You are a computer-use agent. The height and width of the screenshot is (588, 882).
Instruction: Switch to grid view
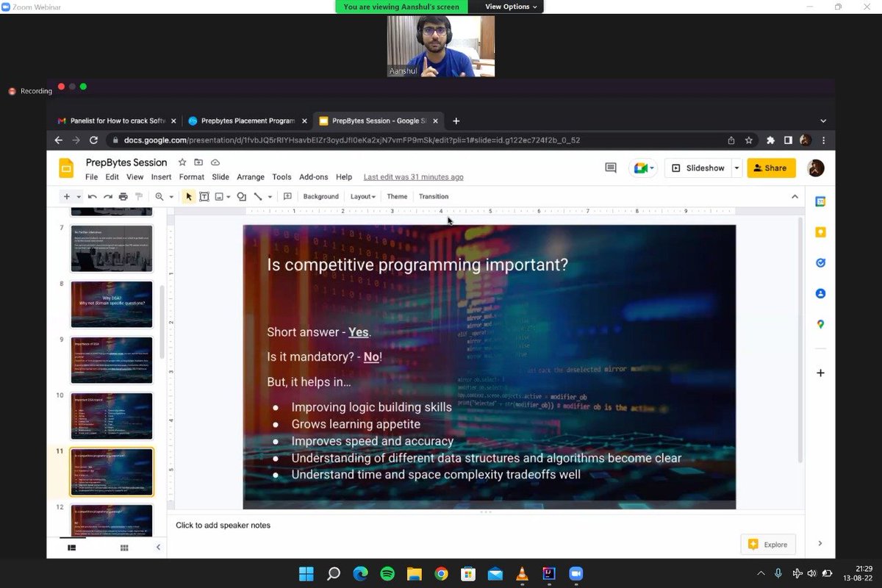click(x=124, y=548)
